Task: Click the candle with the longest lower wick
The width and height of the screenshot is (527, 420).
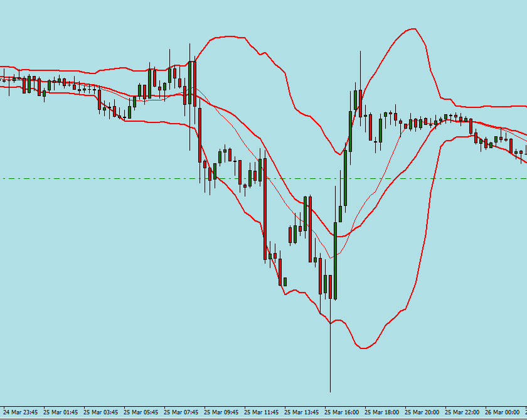Action: pyautogui.click(x=331, y=287)
